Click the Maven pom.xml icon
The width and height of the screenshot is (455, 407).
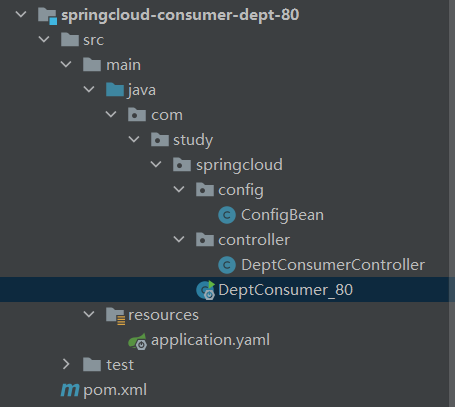70,390
